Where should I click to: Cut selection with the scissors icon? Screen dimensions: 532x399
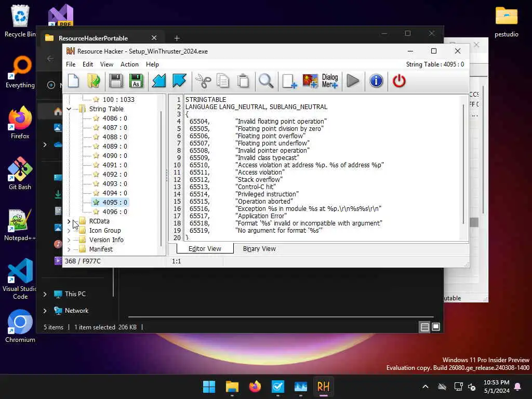click(203, 81)
